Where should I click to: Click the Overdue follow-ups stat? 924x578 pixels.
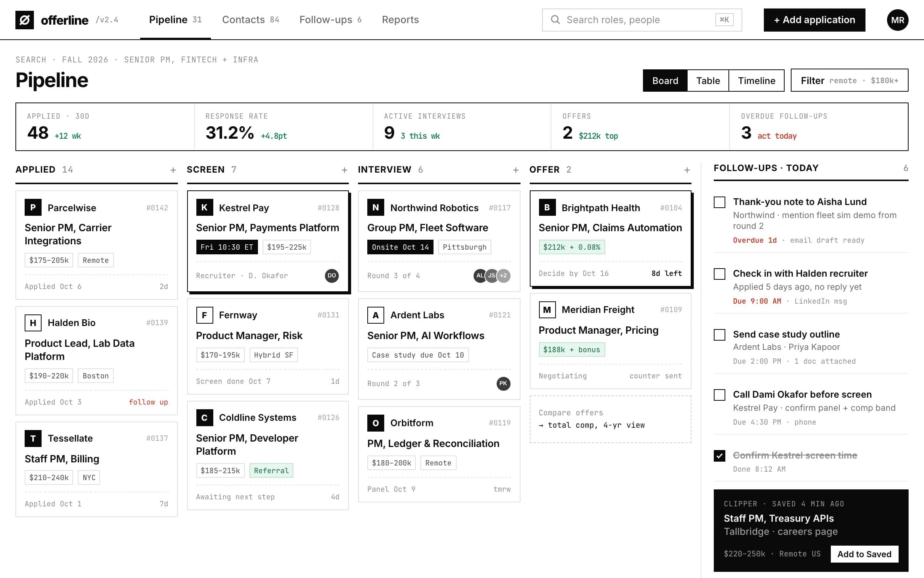tap(819, 127)
